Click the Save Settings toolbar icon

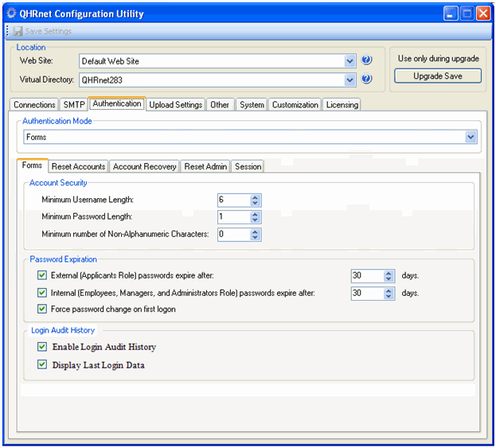point(18,32)
